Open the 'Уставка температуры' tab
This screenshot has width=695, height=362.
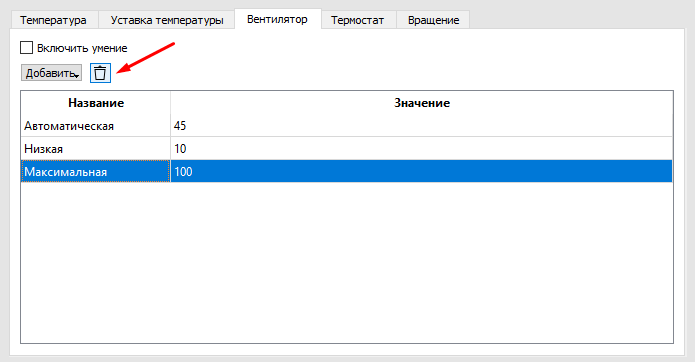point(167,20)
